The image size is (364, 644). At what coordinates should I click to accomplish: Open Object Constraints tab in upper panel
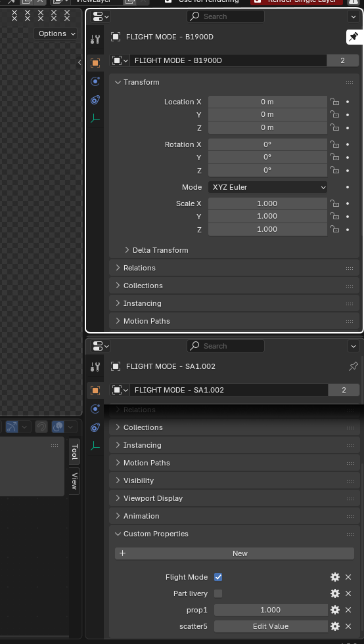point(95,100)
